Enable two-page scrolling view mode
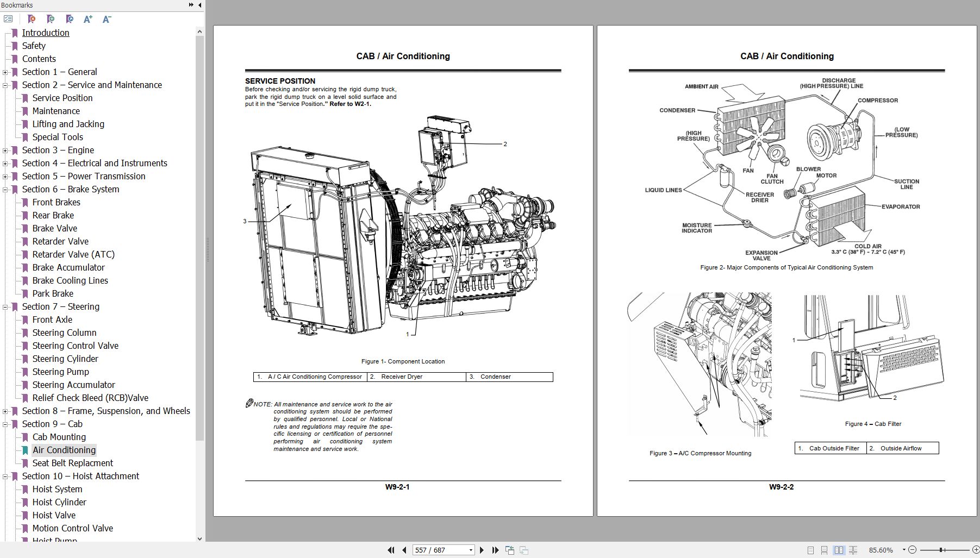The image size is (980, 558). click(x=855, y=550)
